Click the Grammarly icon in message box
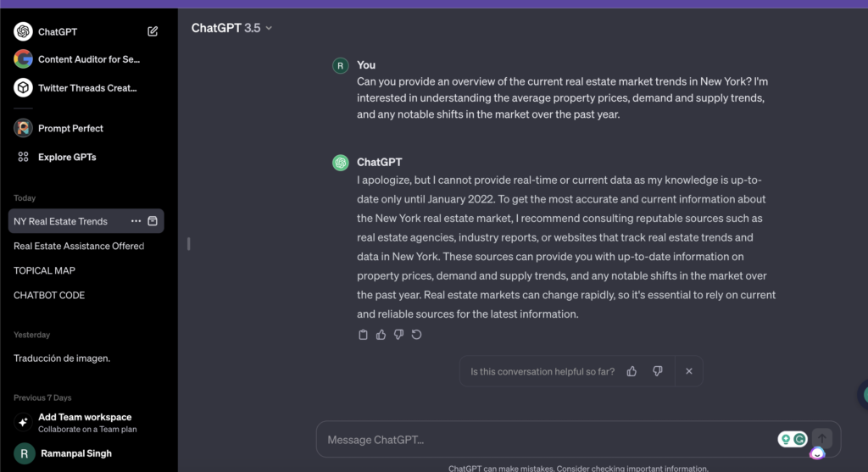 coord(798,439)
